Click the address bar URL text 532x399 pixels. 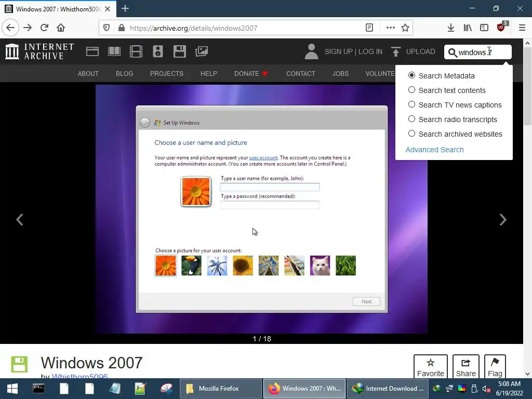pos(193,28)
